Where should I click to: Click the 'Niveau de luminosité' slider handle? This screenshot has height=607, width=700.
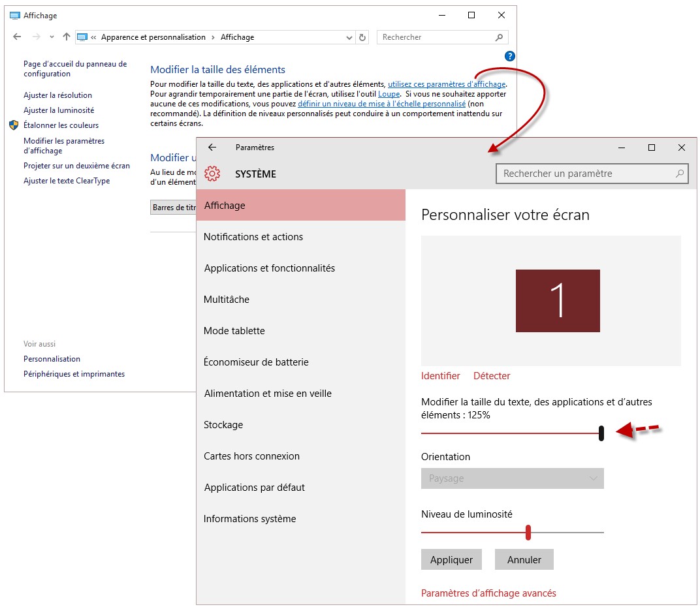point(528,533)
